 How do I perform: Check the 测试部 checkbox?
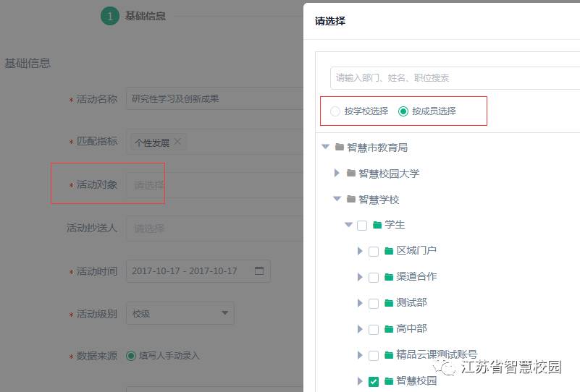(374, 304)
